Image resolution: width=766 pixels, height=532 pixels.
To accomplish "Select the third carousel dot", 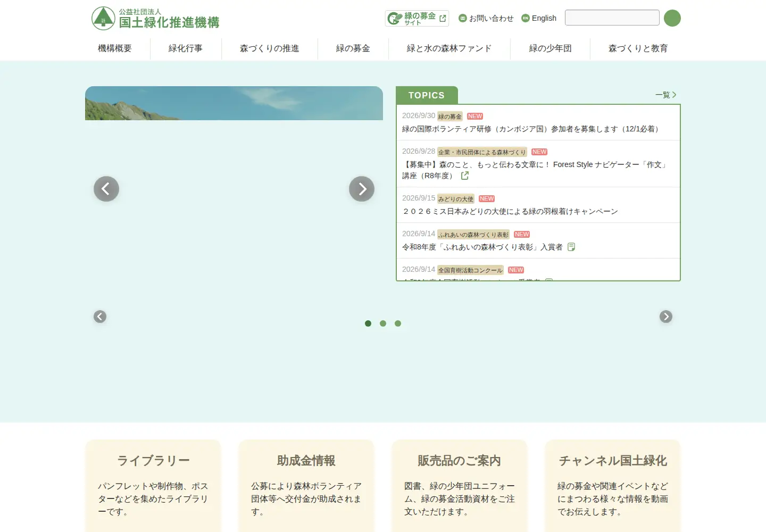I will coord(398,323).
